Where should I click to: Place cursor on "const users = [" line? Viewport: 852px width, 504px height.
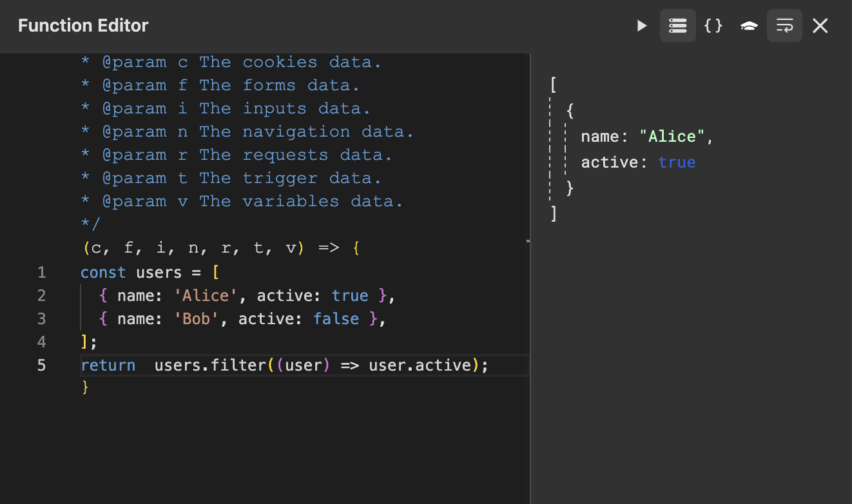(x=150, y=273)
